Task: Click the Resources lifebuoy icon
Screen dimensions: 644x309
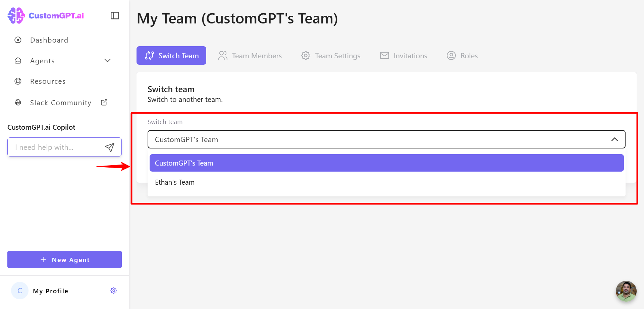Action: pyautogui.click(x=18, y=81)
